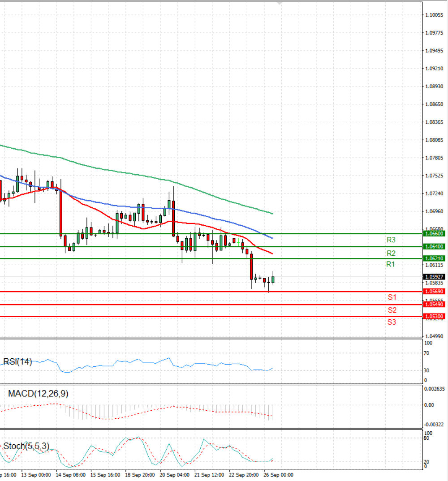This screenshot has height=481, width=448.
Task: Click the Stoch(5,5,3) indicator label
Action: coord(26,446)
